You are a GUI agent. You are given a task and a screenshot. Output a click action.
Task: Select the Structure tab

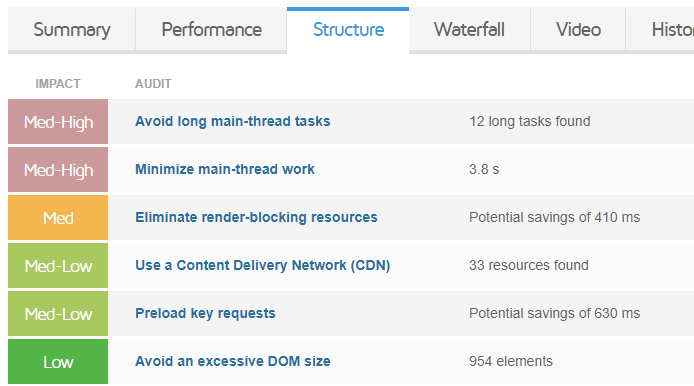pos(348,30)
